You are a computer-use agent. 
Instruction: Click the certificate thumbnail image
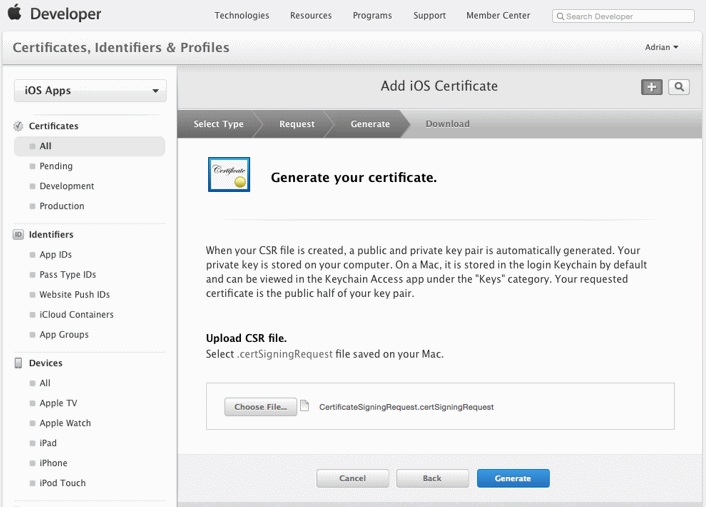[x=229, y=174]
